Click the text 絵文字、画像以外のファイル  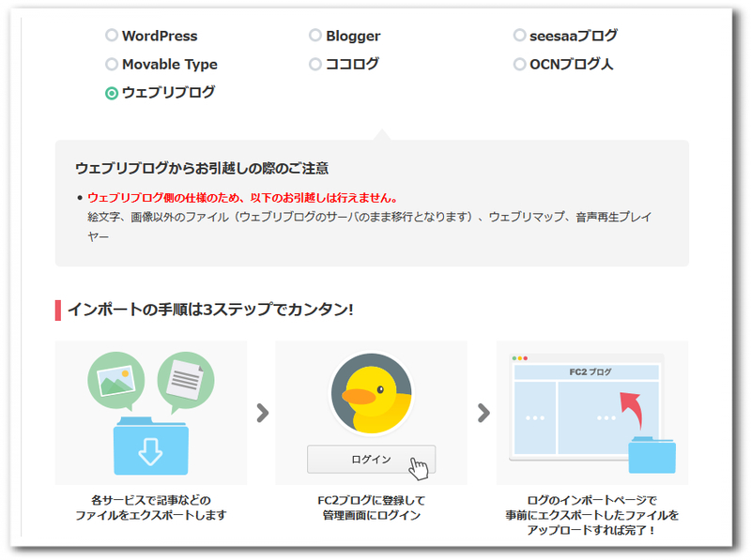point(158,218)
